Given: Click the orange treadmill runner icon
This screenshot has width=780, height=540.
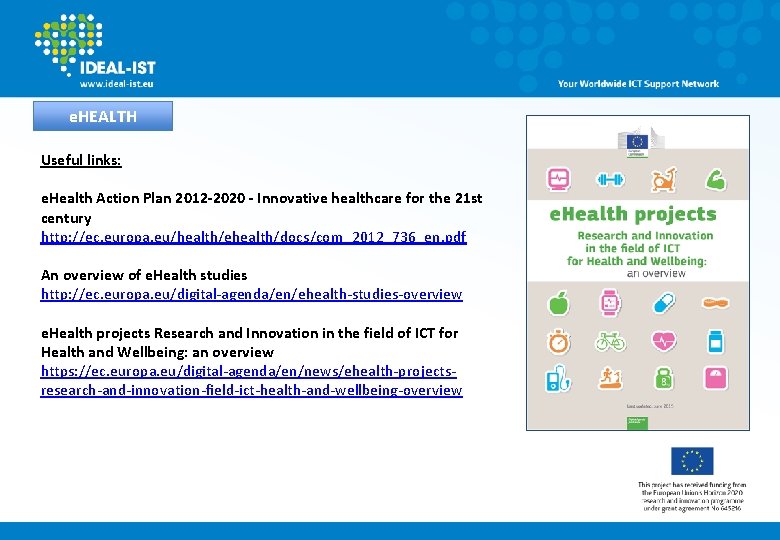Looking at the screenshot, I should tap(610, 379).
